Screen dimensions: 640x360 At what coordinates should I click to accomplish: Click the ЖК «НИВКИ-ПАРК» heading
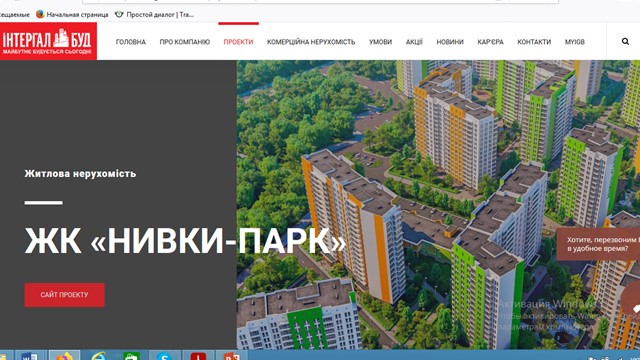click(x=185, y=241)
